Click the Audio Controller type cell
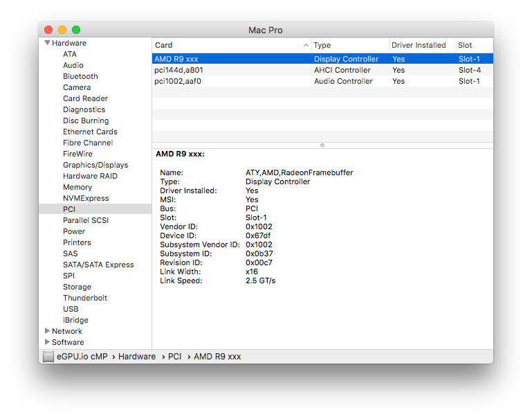Viewport: 532px width, 419px height. pos(343,81)
